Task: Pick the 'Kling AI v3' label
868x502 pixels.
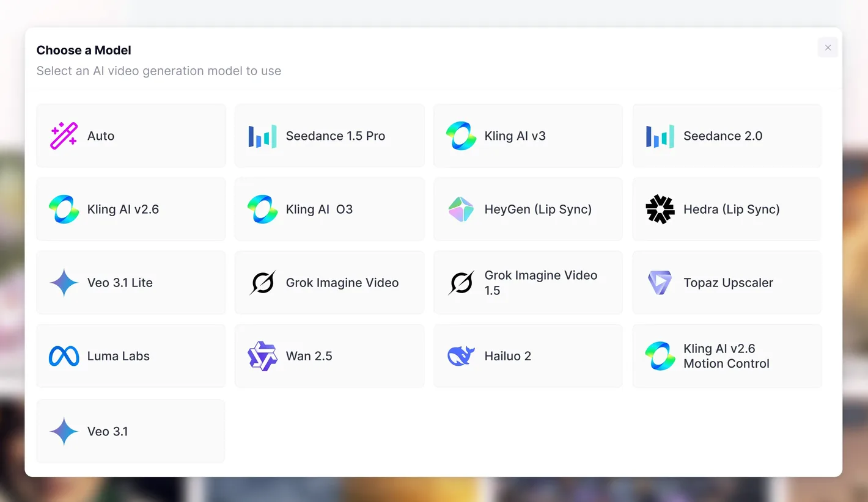Action: tap(515, 136)
